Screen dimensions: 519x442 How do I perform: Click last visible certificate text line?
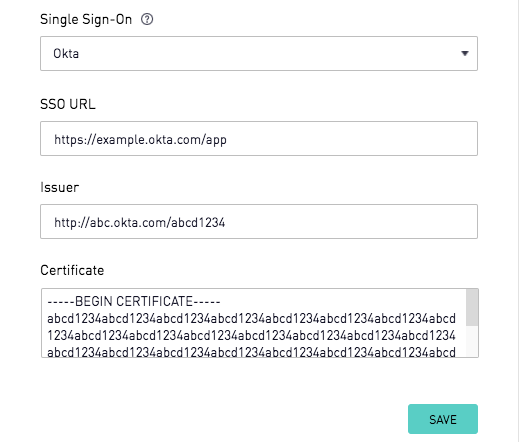click(251, 352)
